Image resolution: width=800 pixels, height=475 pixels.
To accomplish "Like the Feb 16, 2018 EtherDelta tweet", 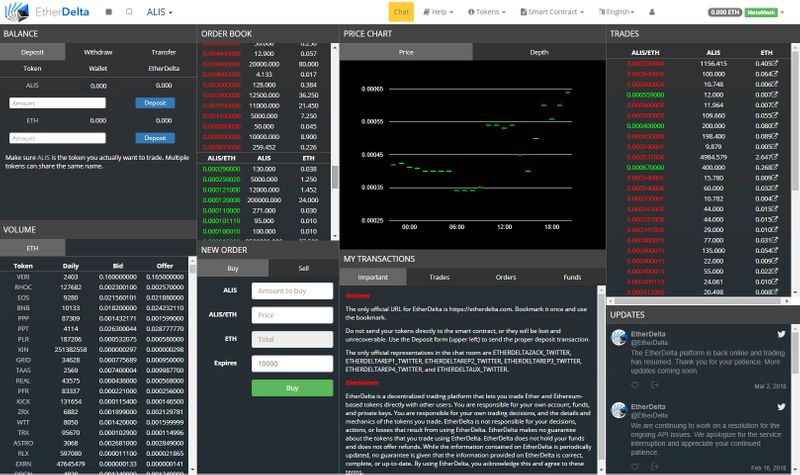I will click(635, 467).
